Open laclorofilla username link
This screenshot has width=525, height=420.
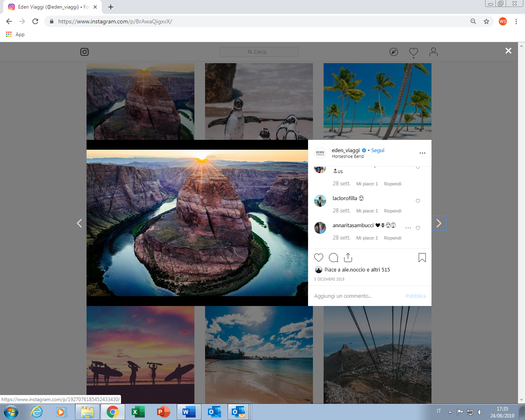345,198
